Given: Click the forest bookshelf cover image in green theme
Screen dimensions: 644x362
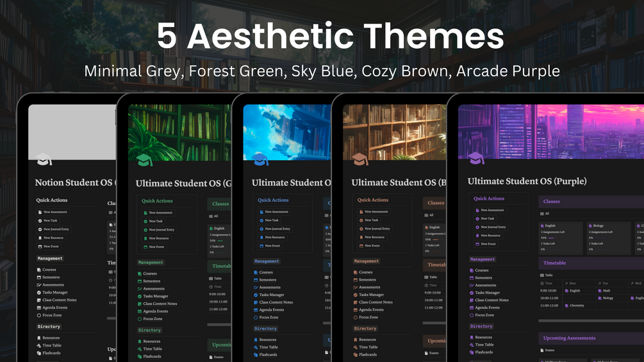Looking at the screenshot, I should point(179,132).
